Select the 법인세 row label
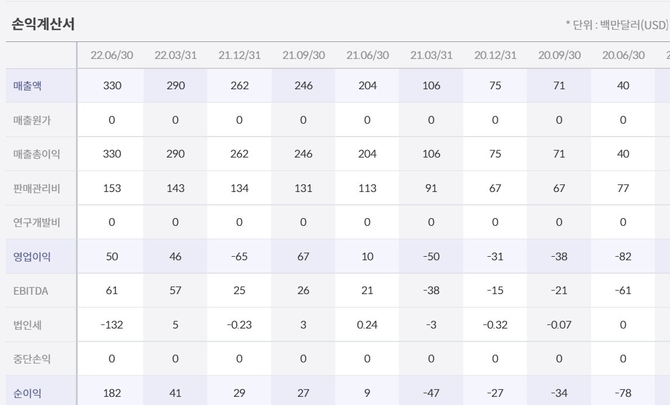The image size is (670, 405). (x=28, y=325)
